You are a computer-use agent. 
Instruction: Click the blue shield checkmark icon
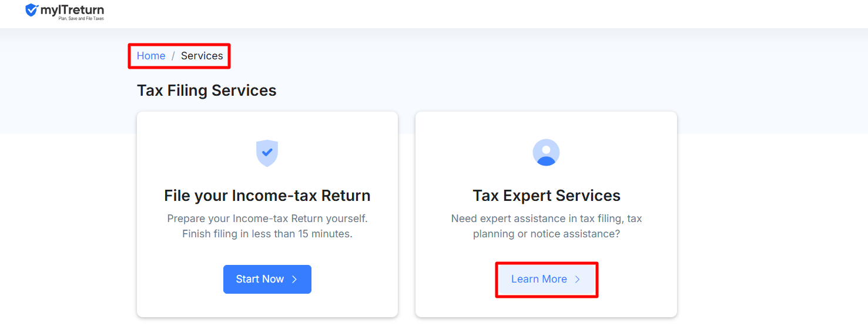(x=267, y=153)
